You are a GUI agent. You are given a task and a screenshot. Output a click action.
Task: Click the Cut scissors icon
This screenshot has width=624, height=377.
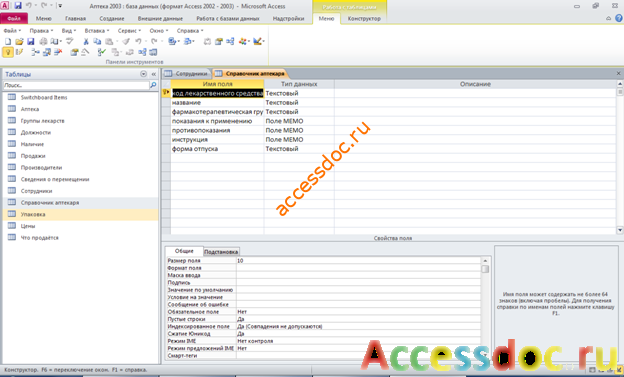(86, 41)
